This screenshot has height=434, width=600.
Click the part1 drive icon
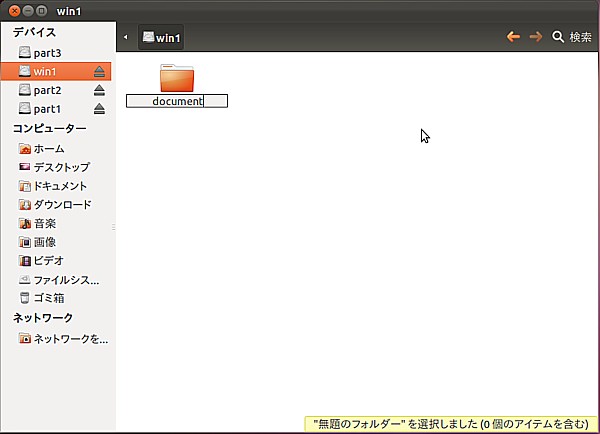coord(24,109)
